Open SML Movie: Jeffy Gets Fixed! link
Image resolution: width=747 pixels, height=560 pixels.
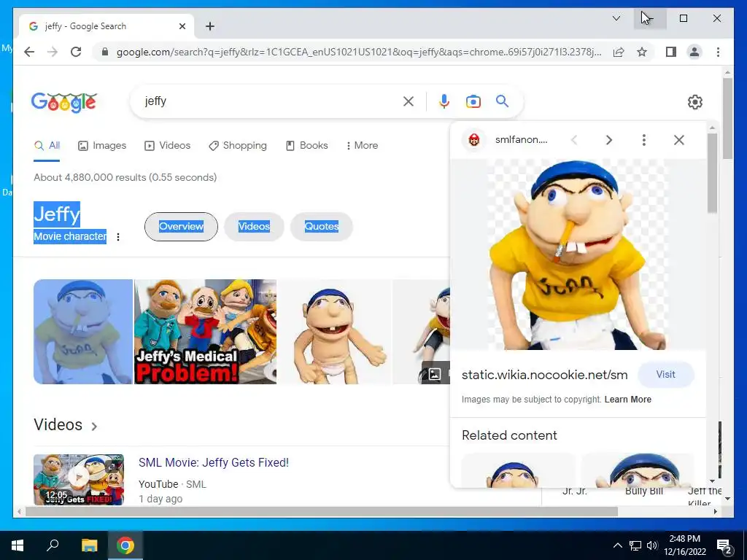214,462
